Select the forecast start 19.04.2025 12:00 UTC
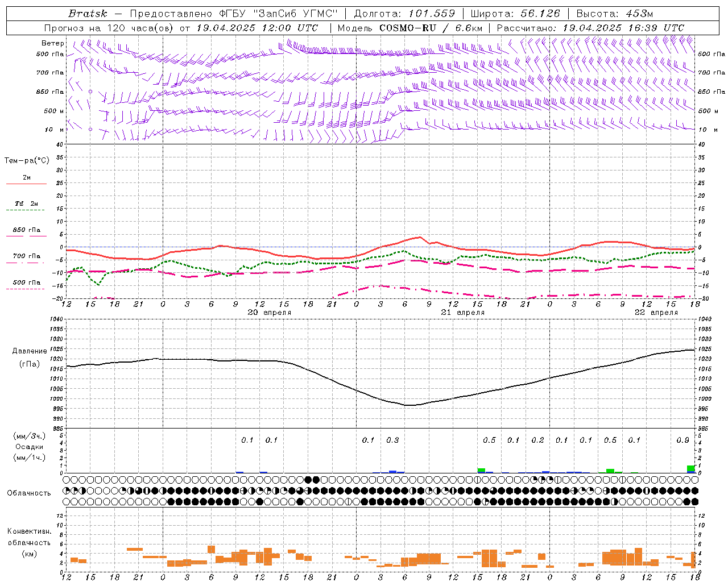The height and width of the screenshot is (582, 728). [x=257, y=28]
